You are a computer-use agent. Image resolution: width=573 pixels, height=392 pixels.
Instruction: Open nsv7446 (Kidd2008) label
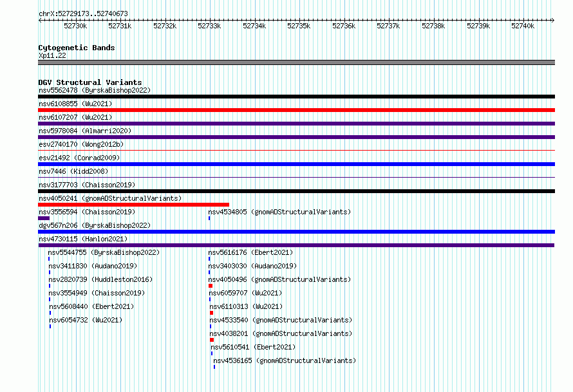(x=73, y=171)
